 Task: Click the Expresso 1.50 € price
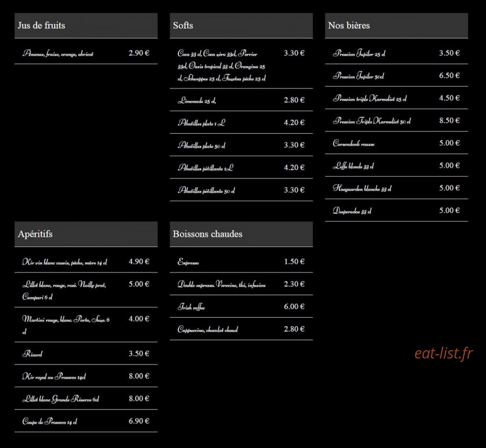(x=294, y=262)
